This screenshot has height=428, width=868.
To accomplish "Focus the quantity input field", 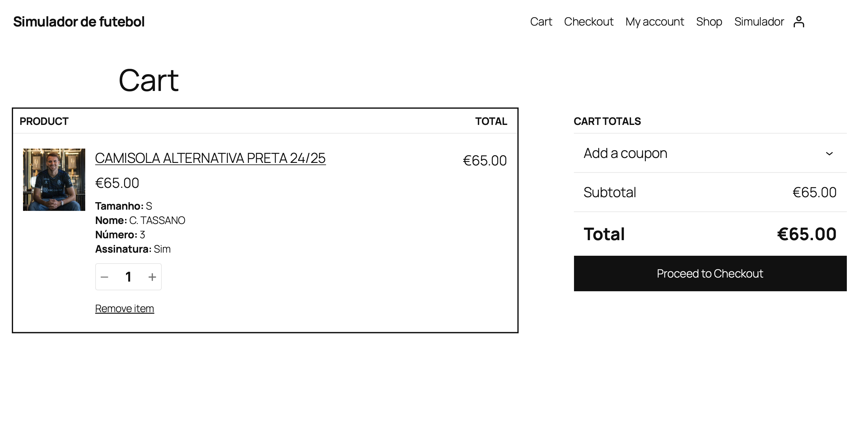I will pos(128,277).
